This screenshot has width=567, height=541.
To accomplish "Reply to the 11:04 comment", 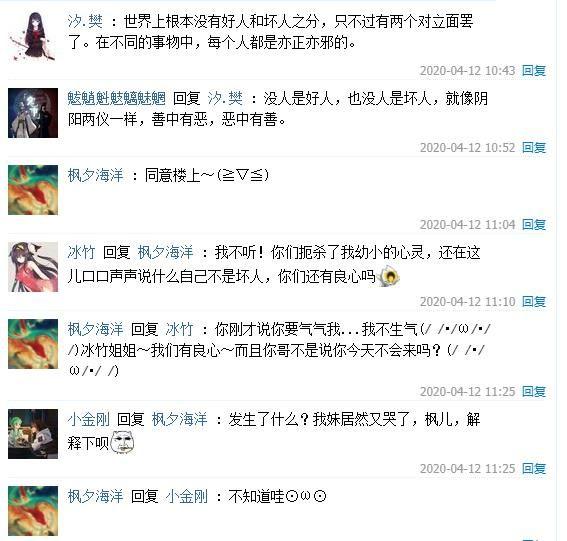I will 534,225.
